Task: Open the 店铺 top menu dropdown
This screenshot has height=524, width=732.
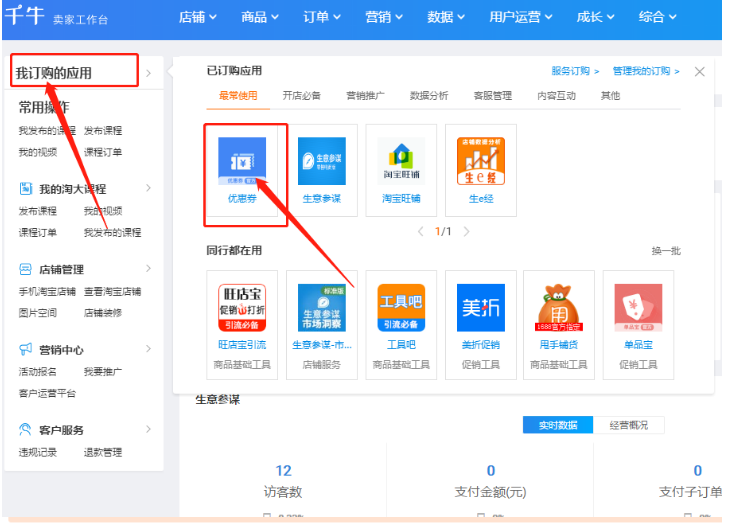Action: point(197,17)
